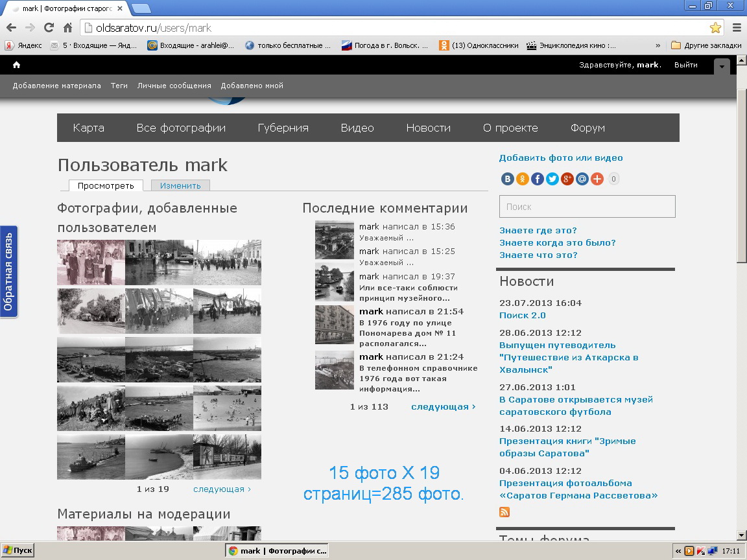
Task: Open Добавление материала in the admin bar
Action: [56, 86]
